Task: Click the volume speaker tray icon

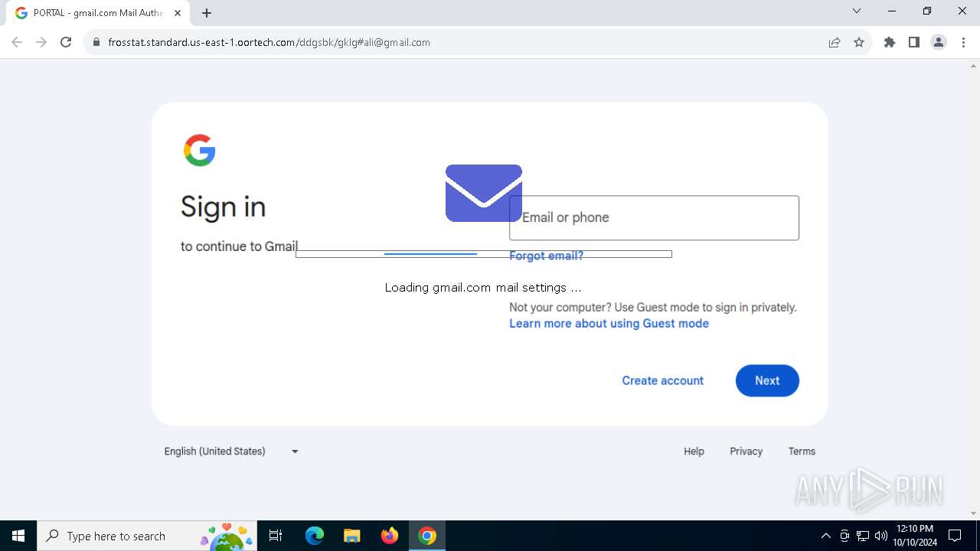Action: click(x=881, y=536)
